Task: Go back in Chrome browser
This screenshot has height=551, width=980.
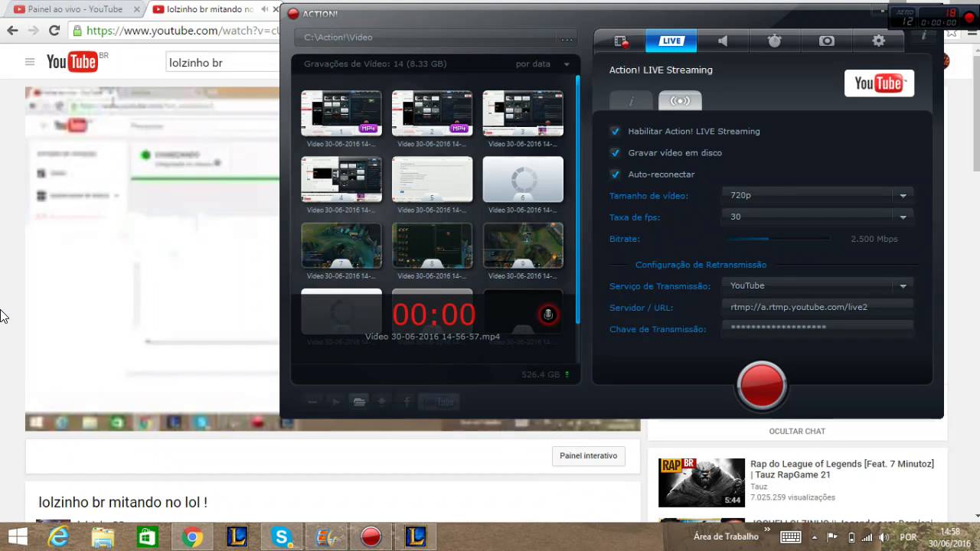Action: 12,31
